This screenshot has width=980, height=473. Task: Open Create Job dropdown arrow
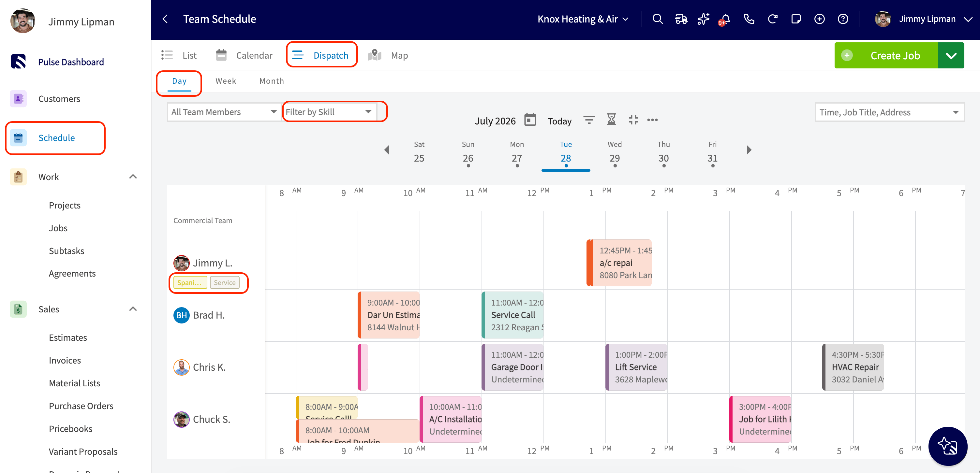pos(951,55)
